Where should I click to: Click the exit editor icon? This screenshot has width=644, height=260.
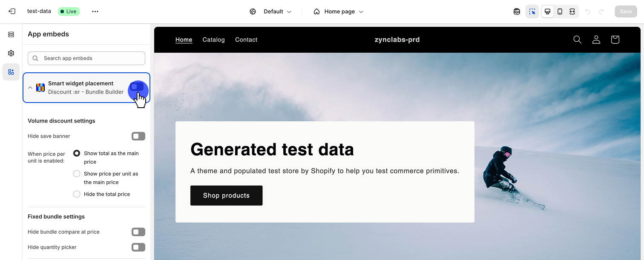click(x=12, y=11)
